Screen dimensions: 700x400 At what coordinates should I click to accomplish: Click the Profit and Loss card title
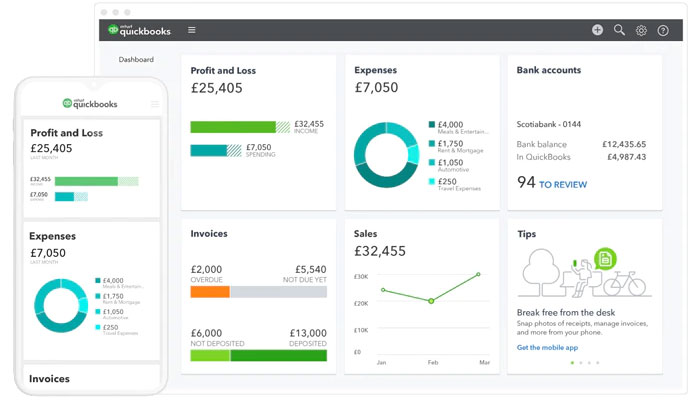[223, 71]
